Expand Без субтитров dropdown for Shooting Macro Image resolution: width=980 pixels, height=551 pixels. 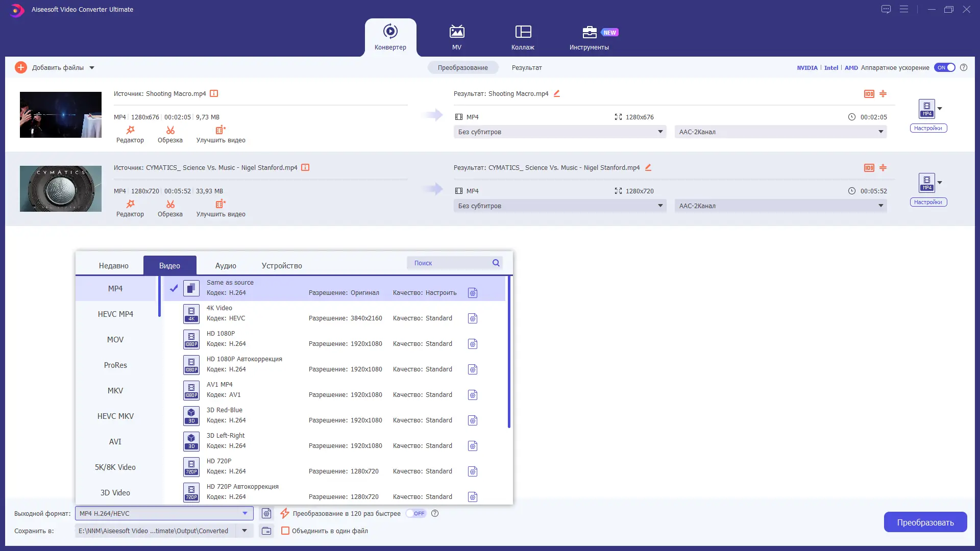tap(560, 132)
